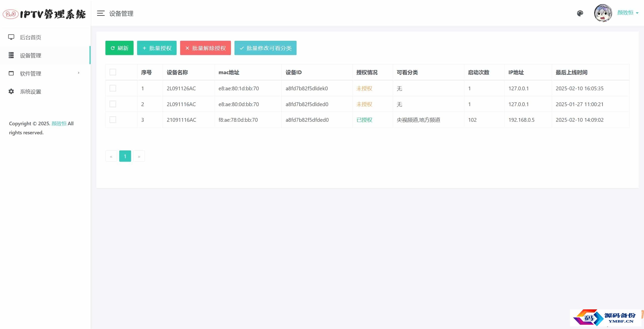The image size is (644, 329).
Task: Click mac address e8:ae:80:1d:bb:70
Action: (x=238, y=89)
